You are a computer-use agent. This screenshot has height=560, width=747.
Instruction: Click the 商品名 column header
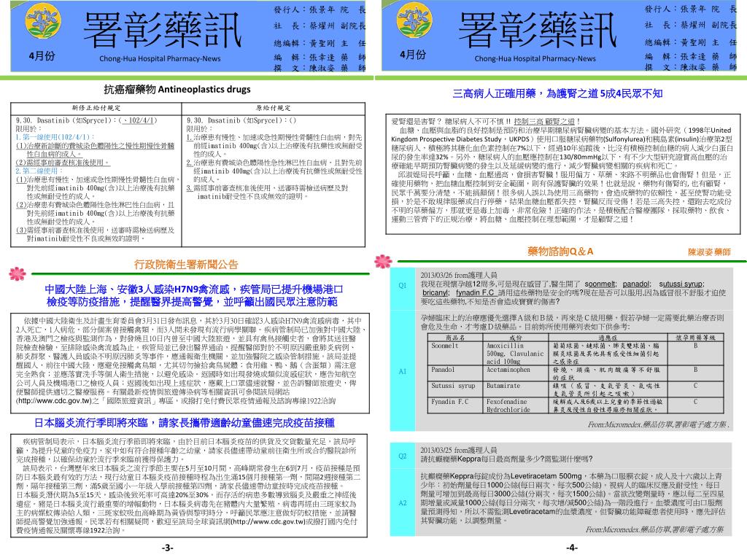(455, 337)
